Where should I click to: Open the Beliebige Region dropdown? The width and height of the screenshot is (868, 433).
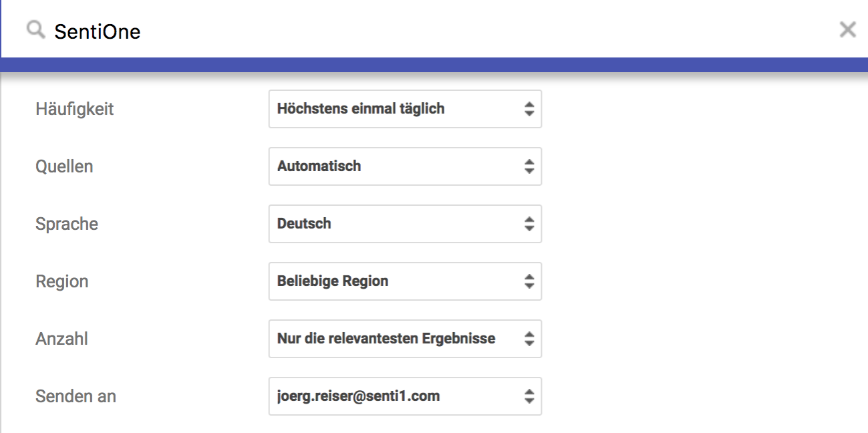coord(404,281)
